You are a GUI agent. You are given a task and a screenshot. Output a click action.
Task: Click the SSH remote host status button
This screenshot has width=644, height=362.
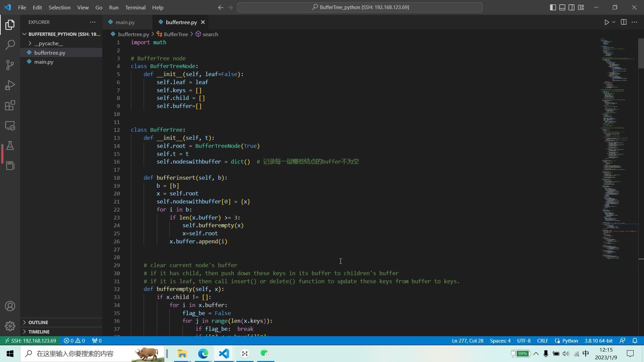(x=30, y=341)
